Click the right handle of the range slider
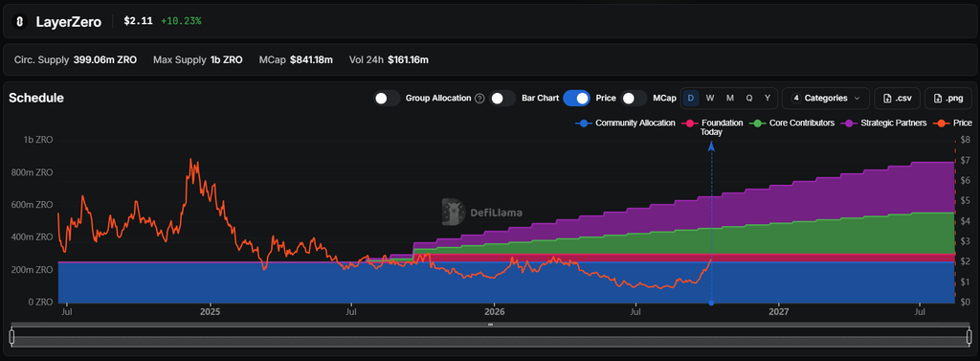 coord(969,337)
